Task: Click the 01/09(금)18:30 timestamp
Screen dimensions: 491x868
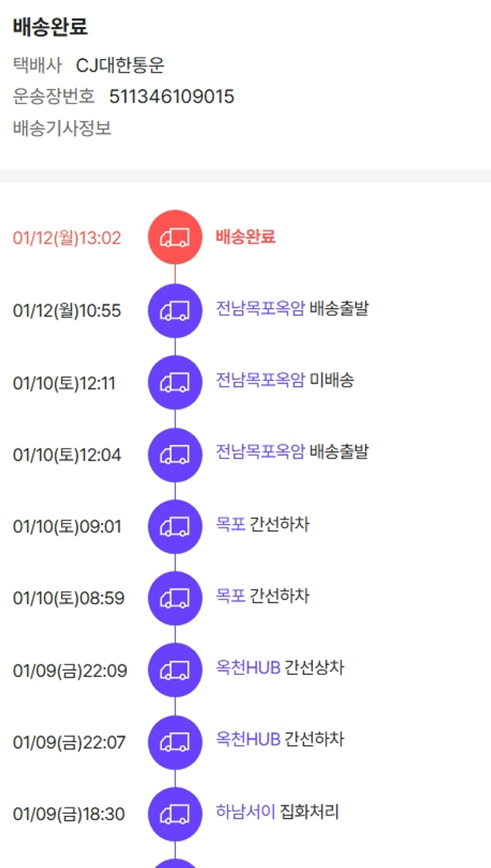Action: point(69,814)
